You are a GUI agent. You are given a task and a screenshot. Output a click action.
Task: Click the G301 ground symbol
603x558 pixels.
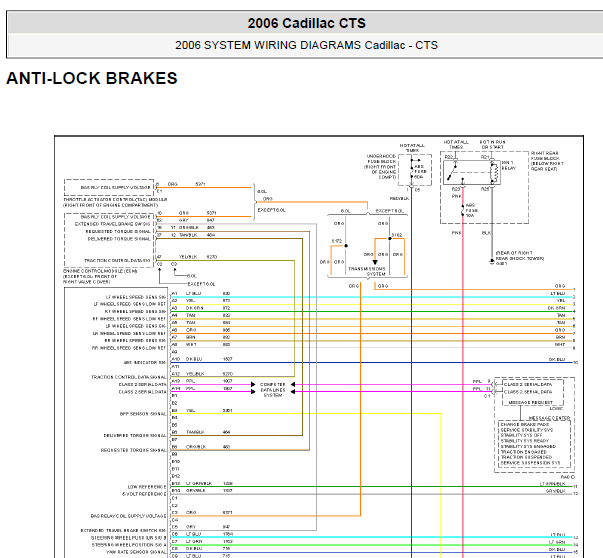(491, 262)
